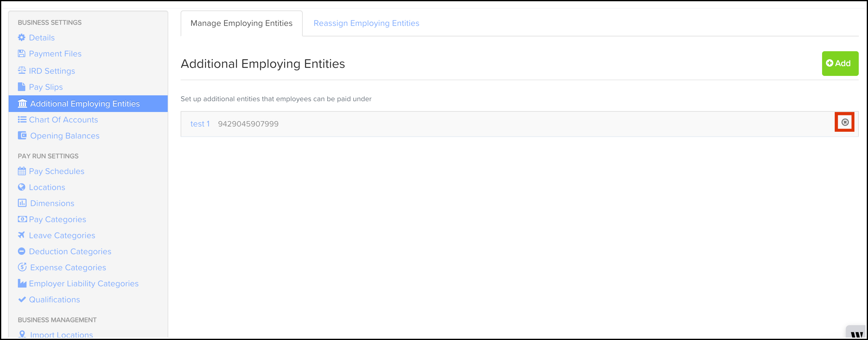
Task: Select Additional Employing Entities in sidebar
Action: coord(88,104)
